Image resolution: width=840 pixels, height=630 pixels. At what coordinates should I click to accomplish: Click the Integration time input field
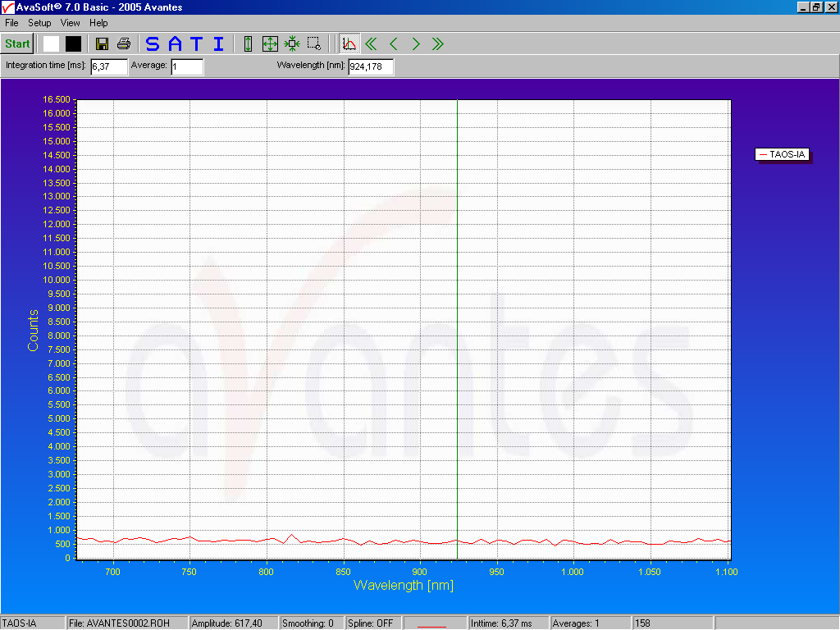(x=109, y=67)
